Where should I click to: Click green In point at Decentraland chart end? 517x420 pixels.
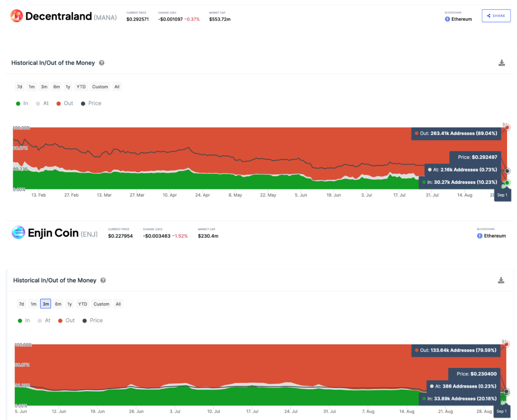507,183
